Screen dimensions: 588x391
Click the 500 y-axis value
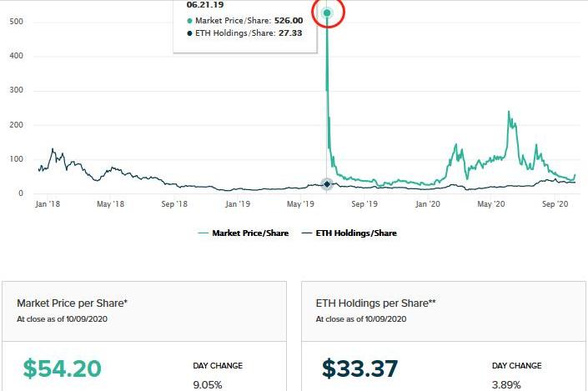[16, 22]
